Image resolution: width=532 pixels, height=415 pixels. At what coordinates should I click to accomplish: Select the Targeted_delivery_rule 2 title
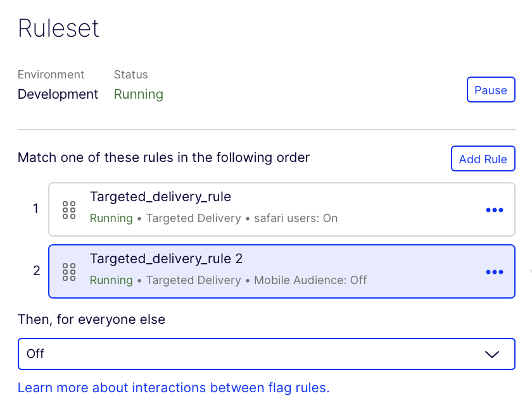[166, 259]
